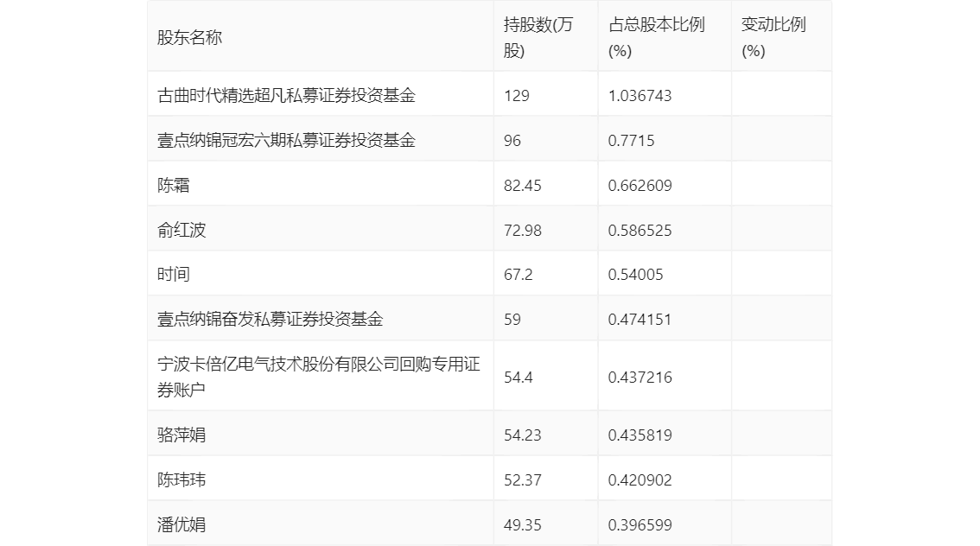Screen dimensions: 980x546
Task: Click percentage value 0.435819
Action: (x=640, y=435)
